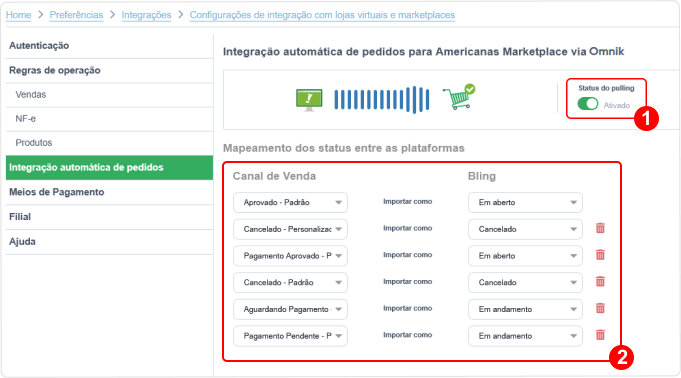Image resolution: width=681 pixels, height=378 pixels.
Task: Open Bling status dropdown for Aprovado - Padrão
Action: (525, 202)
